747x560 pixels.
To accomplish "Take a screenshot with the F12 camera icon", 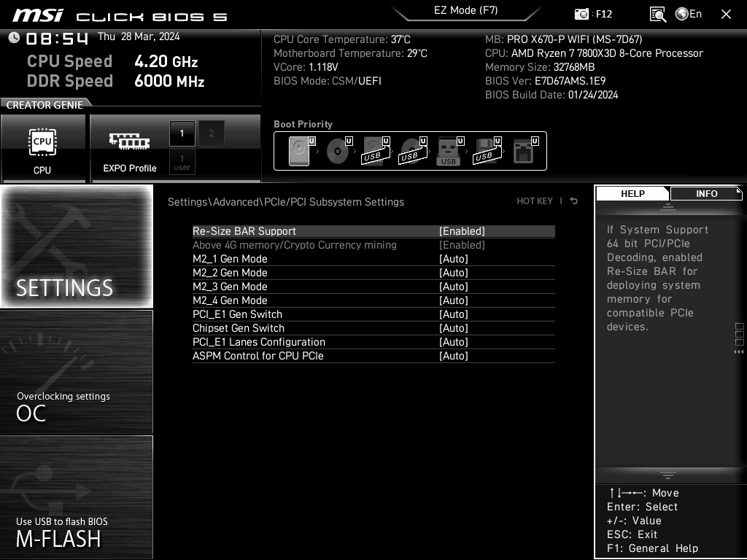I will (x=581, y=15).
